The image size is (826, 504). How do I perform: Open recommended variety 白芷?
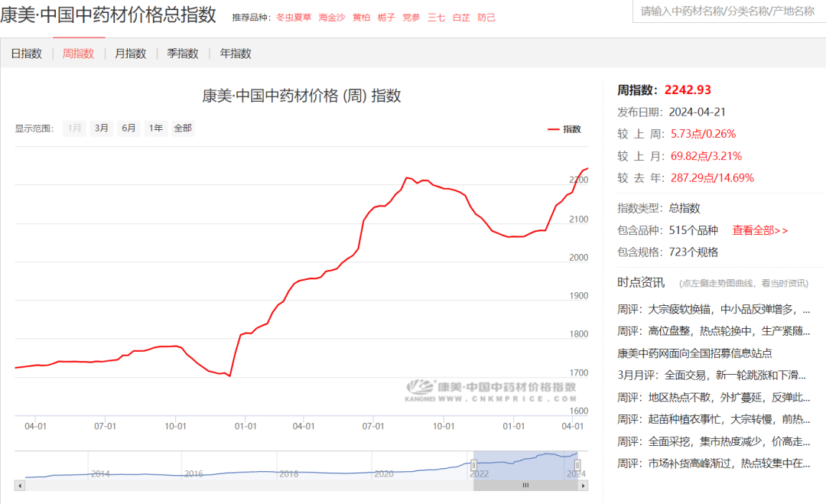pyautogui.click(x=461, y=18)
